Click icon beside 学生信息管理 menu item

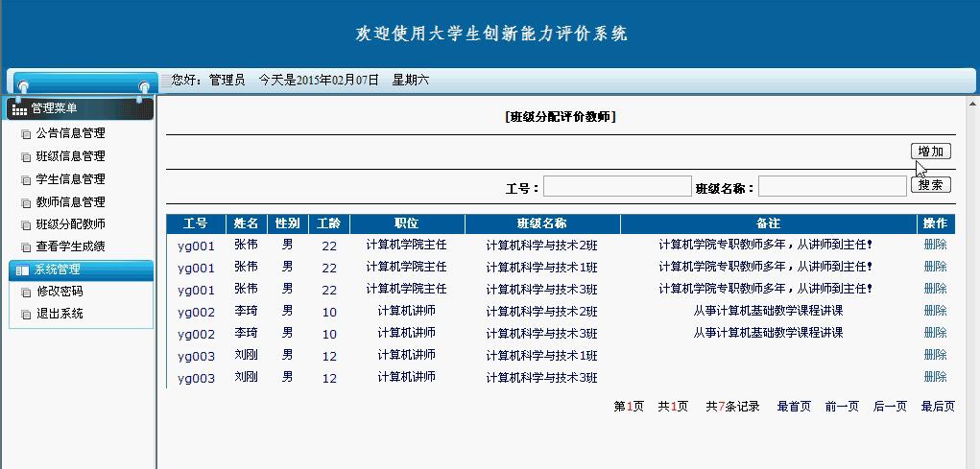[26, 180]
